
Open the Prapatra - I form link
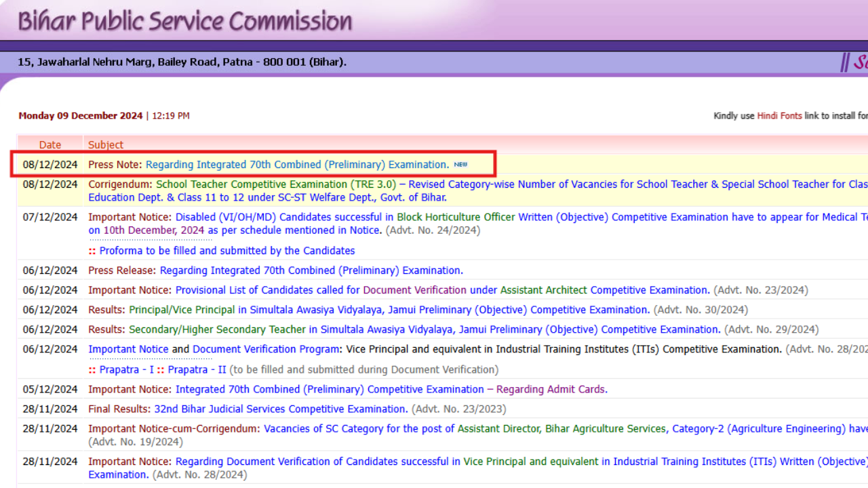[126, 369]
